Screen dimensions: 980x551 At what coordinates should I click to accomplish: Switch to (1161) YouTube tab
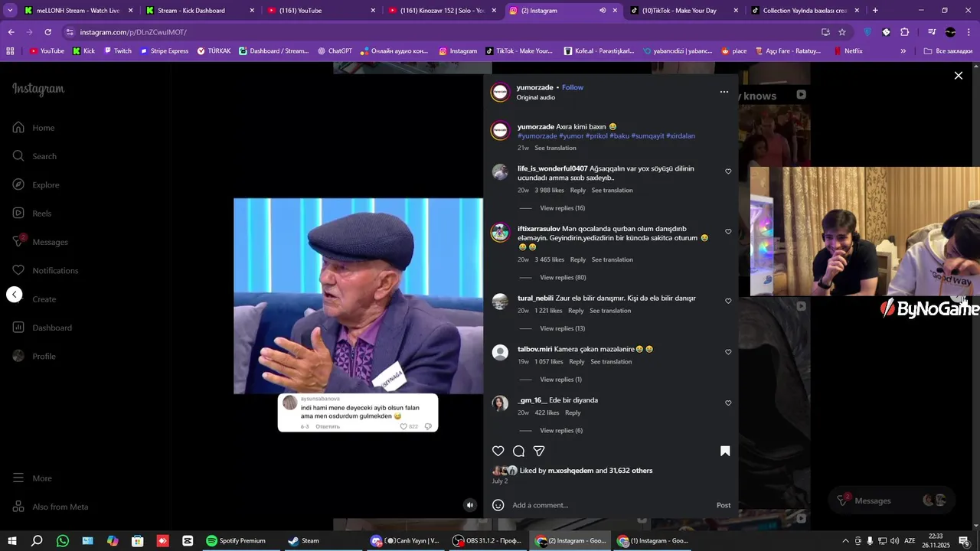(x=322, y=11)
